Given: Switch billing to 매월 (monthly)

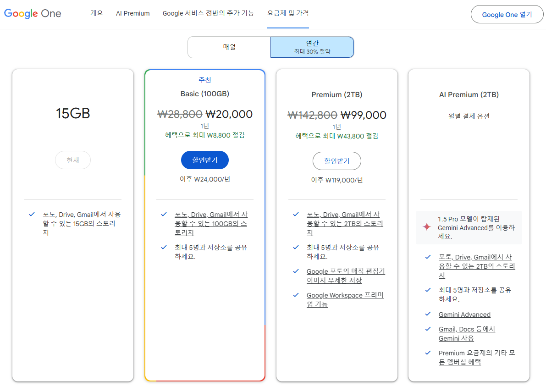Looking at the screenshot, I should 229,47.
